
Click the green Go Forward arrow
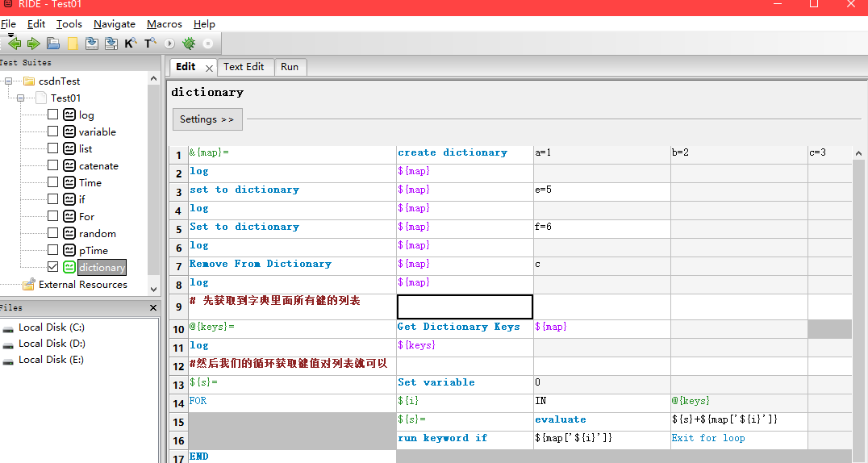pyautogui.click(x=34, y=44)
